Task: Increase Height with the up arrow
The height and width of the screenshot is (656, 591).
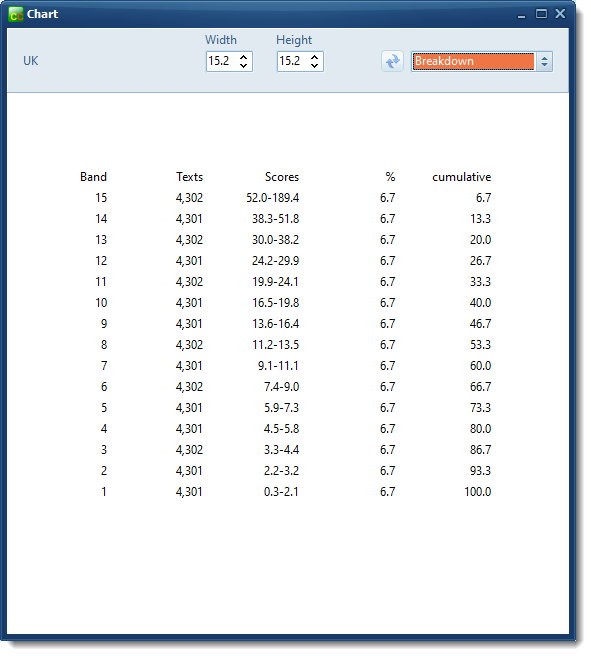Action: pyautogui.click(x=315, y=57)
